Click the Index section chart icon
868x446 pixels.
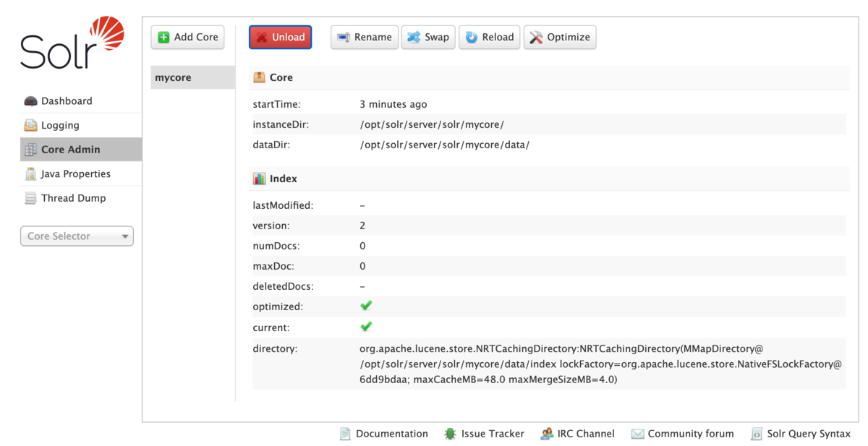point(259,179)
